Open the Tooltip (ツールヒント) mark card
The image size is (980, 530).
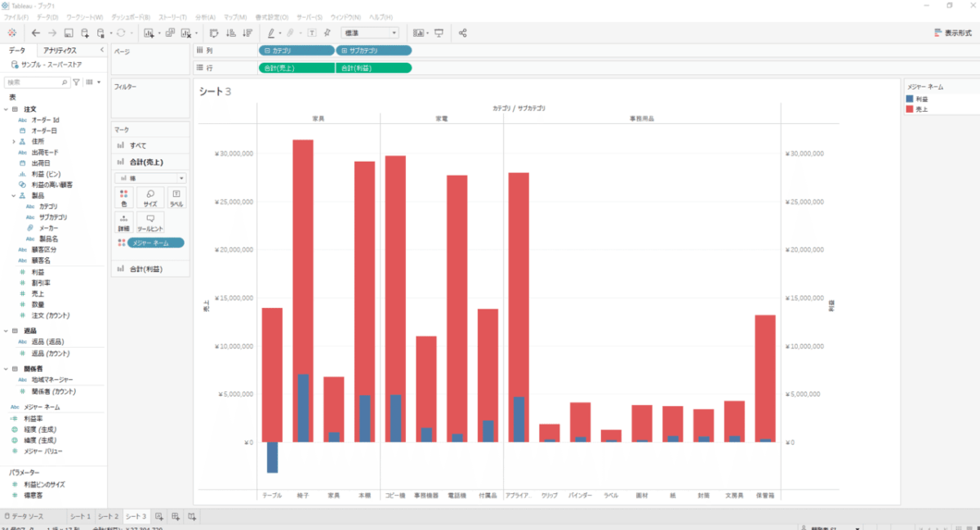coord(150,223)
